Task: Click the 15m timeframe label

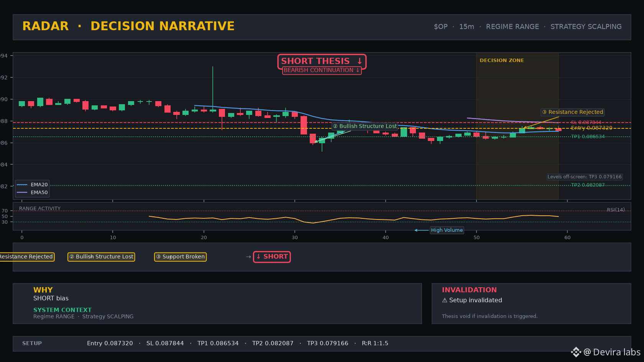Action: pos(467,26)
